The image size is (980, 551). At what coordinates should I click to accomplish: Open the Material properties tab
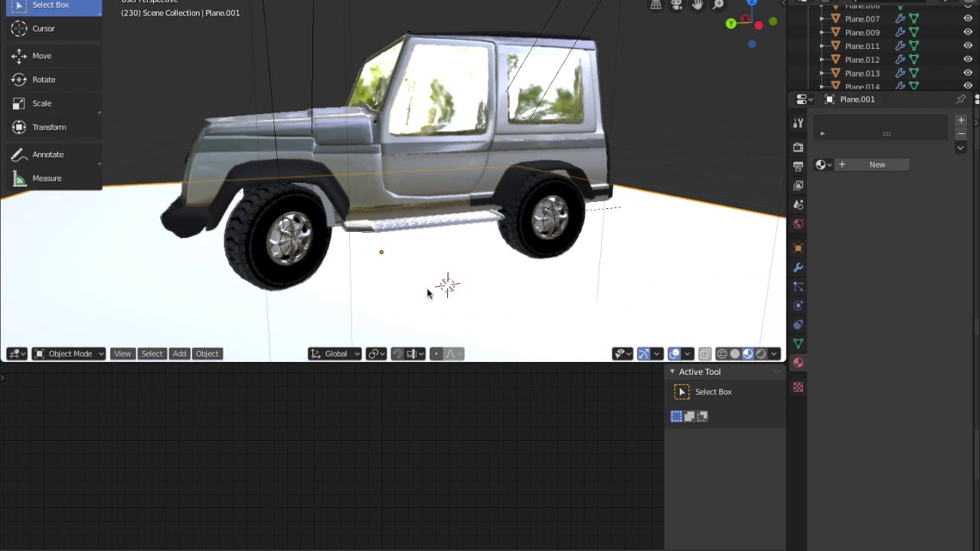[798, 363]
